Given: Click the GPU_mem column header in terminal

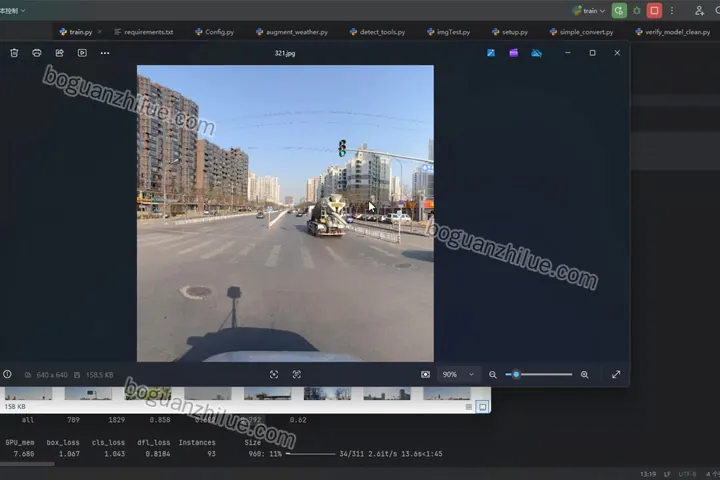Looking at the screenshot, I should (20, 442).
